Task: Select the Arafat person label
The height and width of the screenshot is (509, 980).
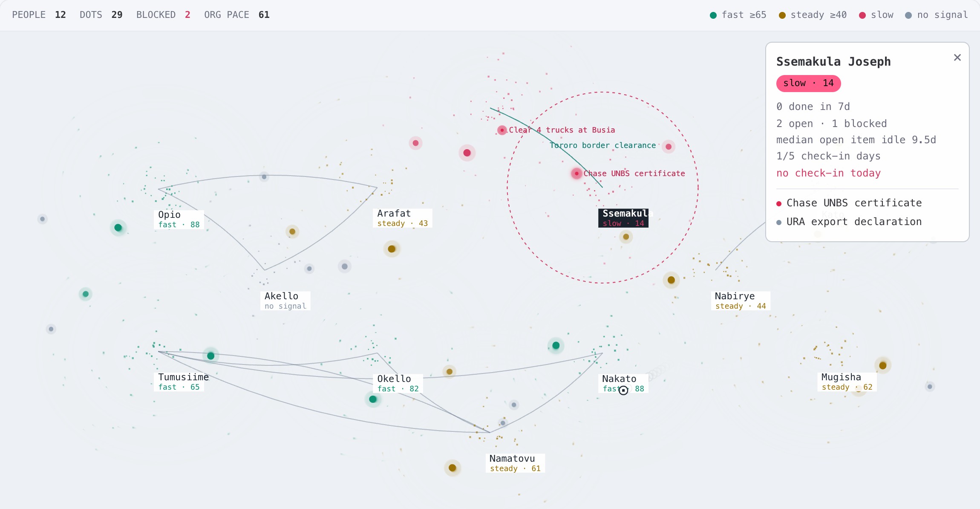Action: (403, 218)
